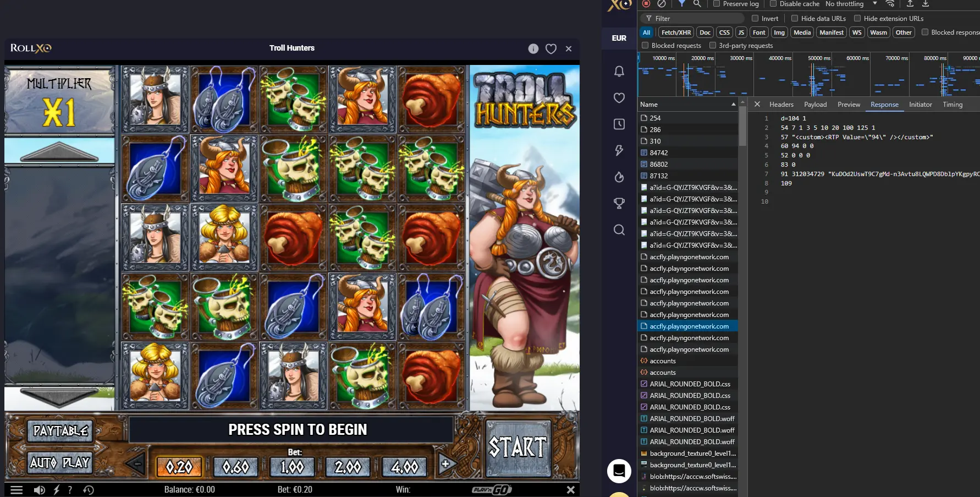Enable Preserve log checkbox
The image size is (980, 497).
(x=717, y=3)
